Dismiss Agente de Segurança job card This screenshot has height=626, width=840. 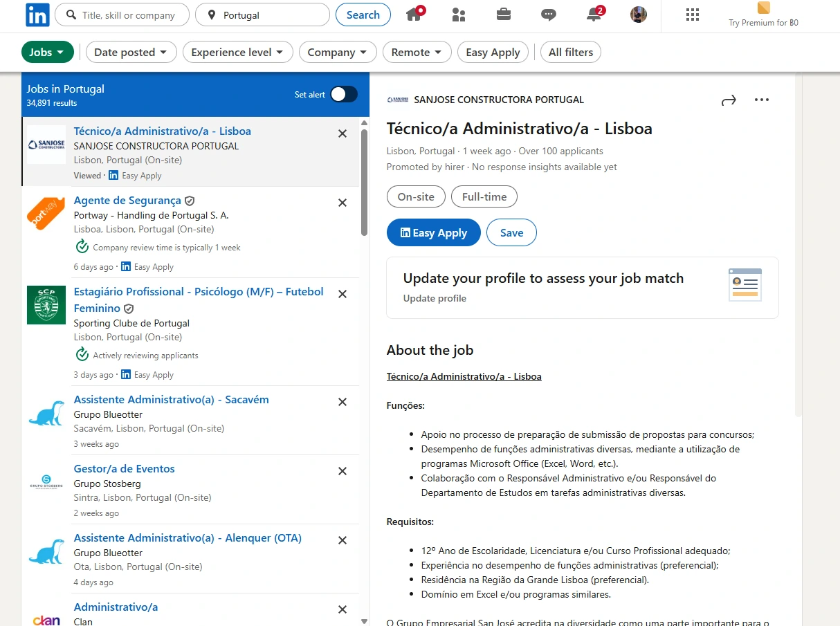pyautogui.click(x=343, y=203)
